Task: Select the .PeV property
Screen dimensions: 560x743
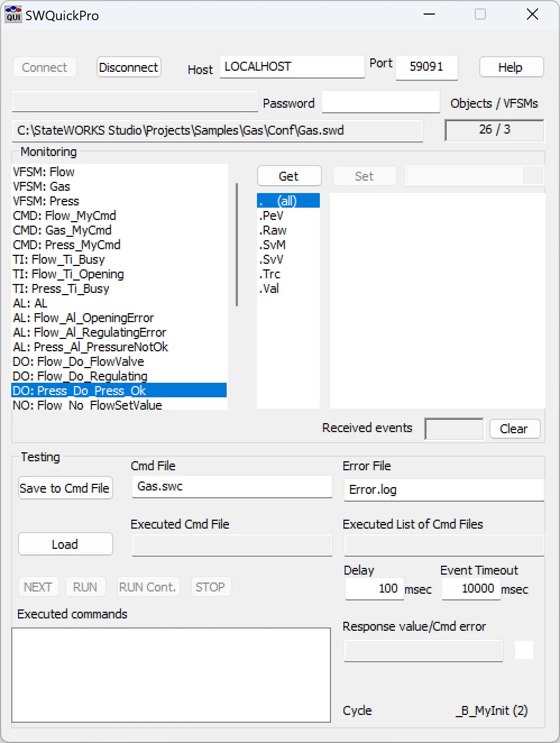Action: (272, 215)
